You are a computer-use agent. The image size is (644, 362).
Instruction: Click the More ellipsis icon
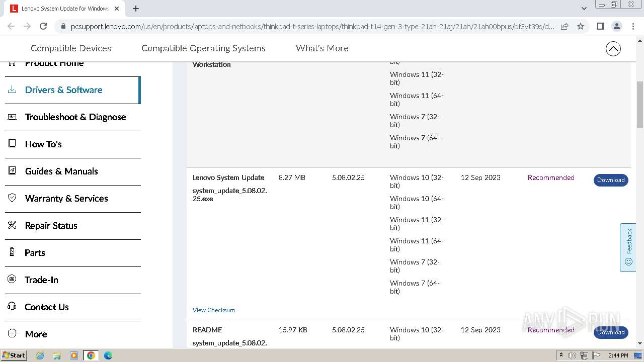[12, 333]
